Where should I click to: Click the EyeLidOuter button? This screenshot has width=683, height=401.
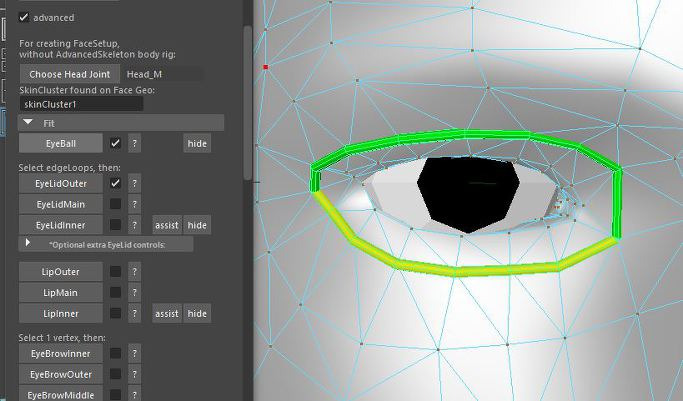pos(61,184)
